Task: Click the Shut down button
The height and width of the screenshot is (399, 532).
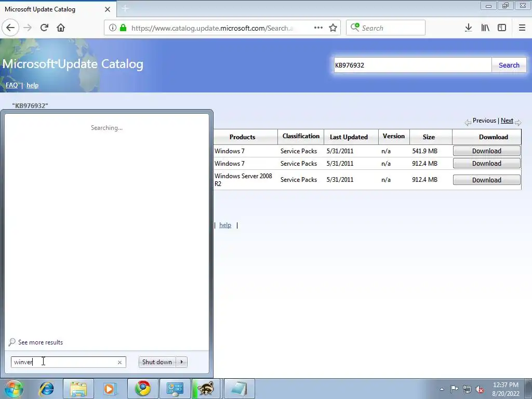Action: pyautogui.click(x=157, y=362)
